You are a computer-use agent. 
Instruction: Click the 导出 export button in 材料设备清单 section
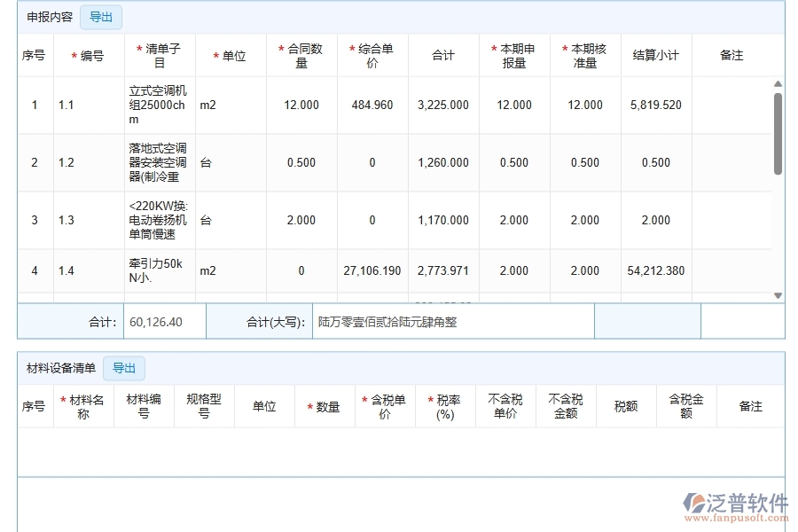pos(124,368)
